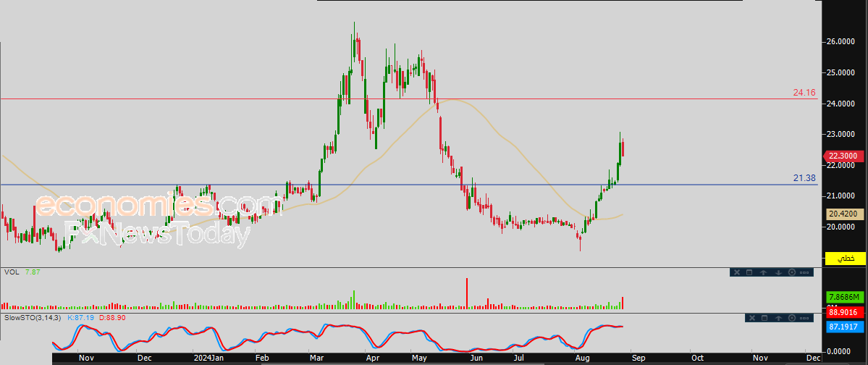Viewport: 868px width, 365px height.
Task: Click the Sep time axis label
Action: [639, 358]
